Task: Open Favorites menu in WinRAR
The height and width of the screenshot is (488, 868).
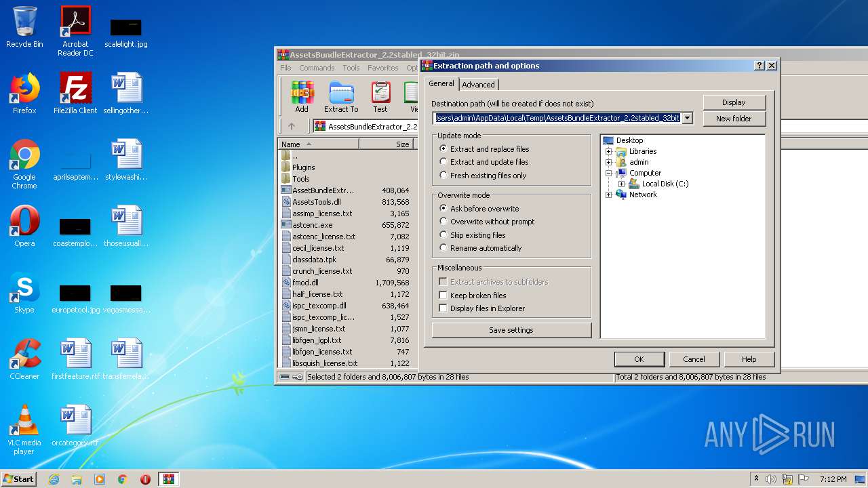Action: pos(383,68)
